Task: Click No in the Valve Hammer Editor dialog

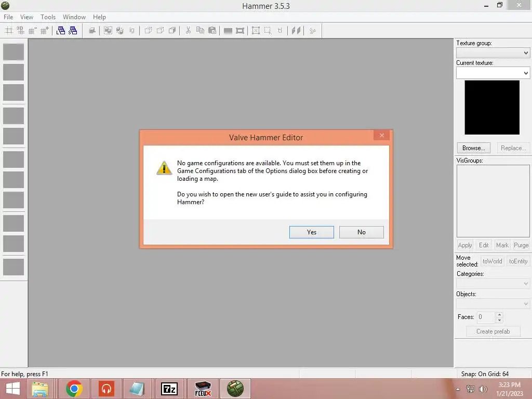Action: coord(362,232)
